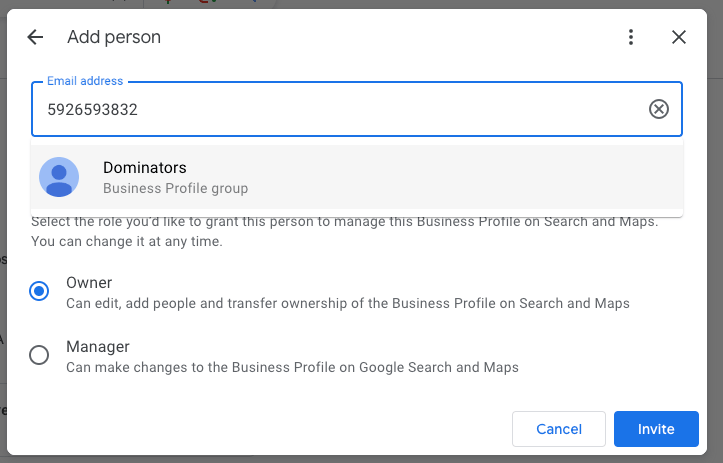723x463 pixels.
Task: Send the invitation with the Invite button
Action: (655, 429)
